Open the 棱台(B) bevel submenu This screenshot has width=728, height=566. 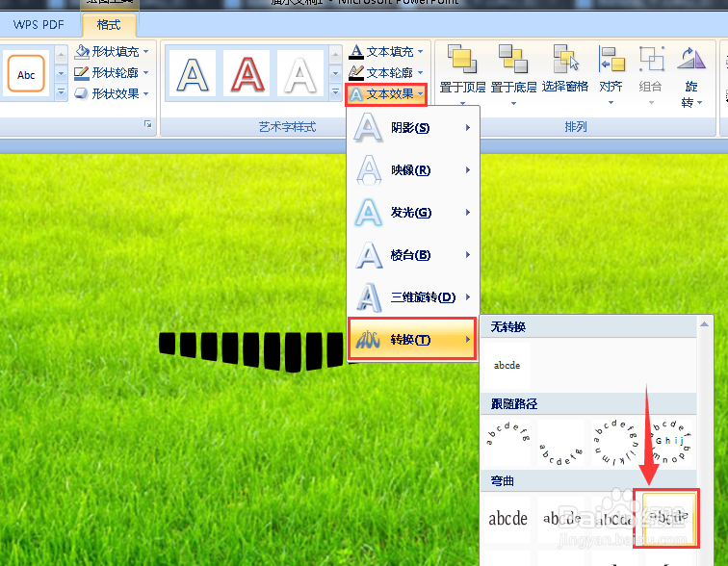[x=413, y=255]
